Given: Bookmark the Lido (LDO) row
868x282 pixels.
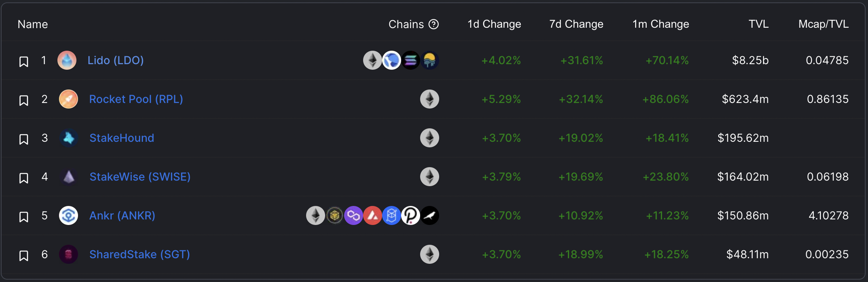Looking at the screenshot, I should (24, 62).
